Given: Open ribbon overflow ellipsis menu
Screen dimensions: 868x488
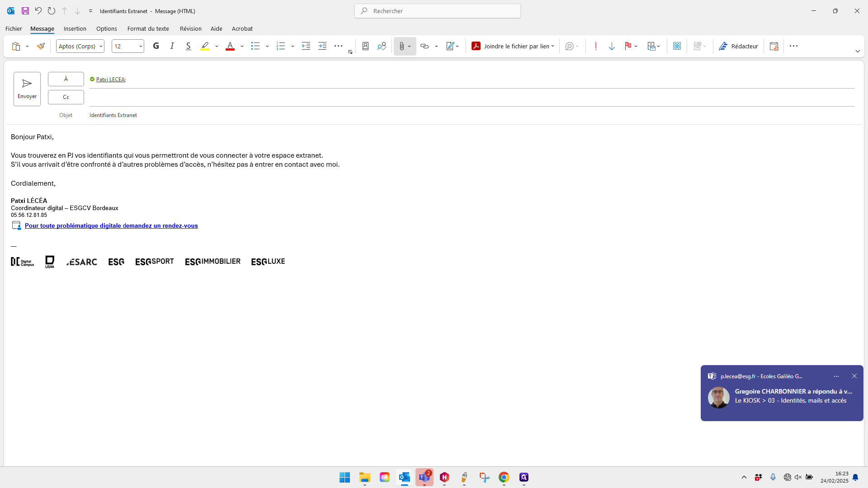Looking at the screenshot, I should 793,46.
